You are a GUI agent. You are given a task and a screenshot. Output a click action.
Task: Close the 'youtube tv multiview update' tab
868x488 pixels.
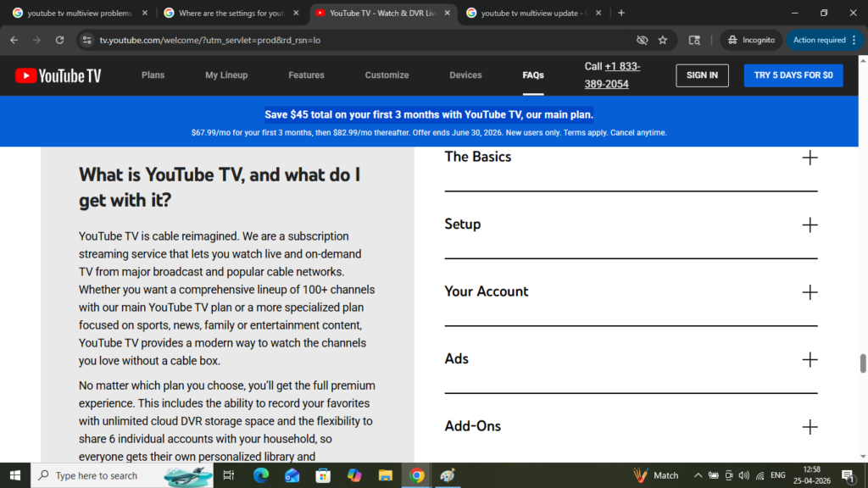[598, 13]
